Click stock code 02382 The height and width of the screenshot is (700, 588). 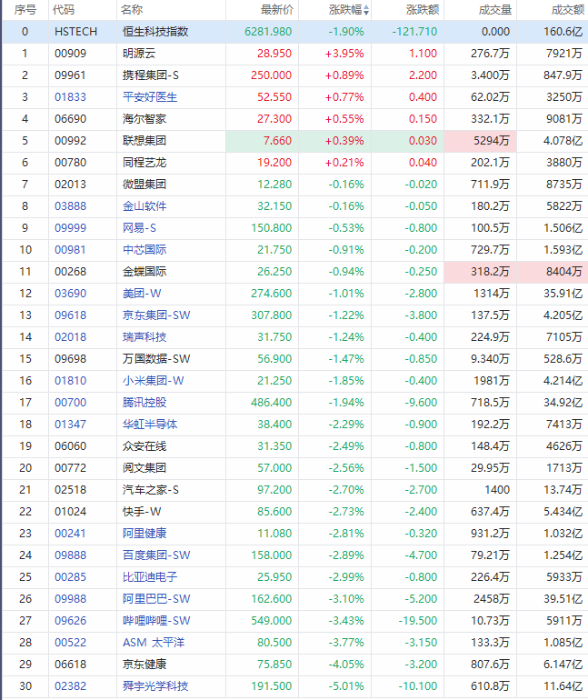pos(71,686)
